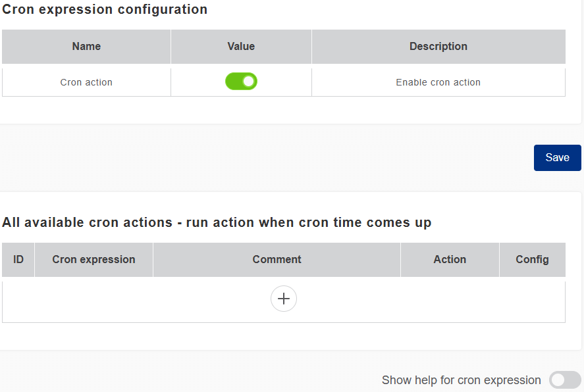Click the Name column header

pyautogui.click(x=86, y=47)
